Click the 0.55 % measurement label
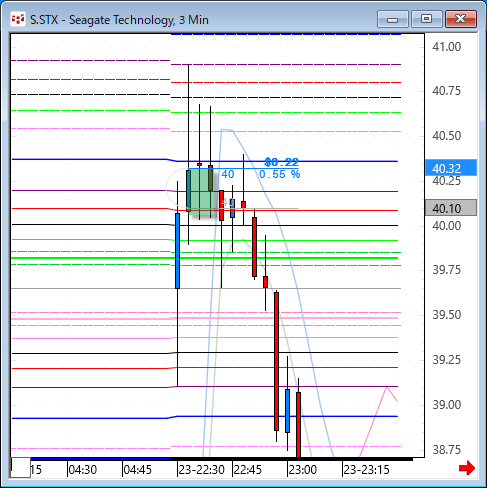Viewport: 487px width, 488px height. 279,174
